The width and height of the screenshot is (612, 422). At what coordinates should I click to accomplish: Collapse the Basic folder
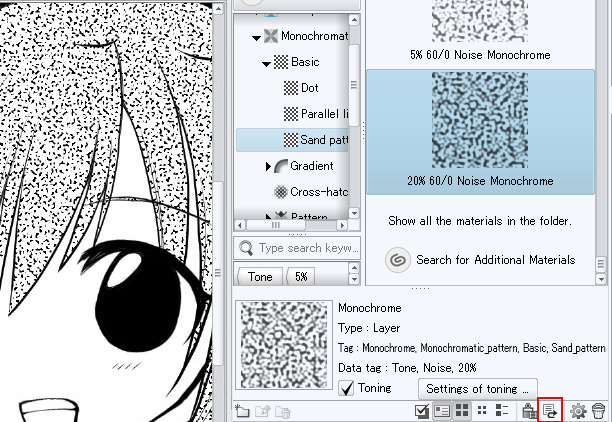[x=266, y=64]
